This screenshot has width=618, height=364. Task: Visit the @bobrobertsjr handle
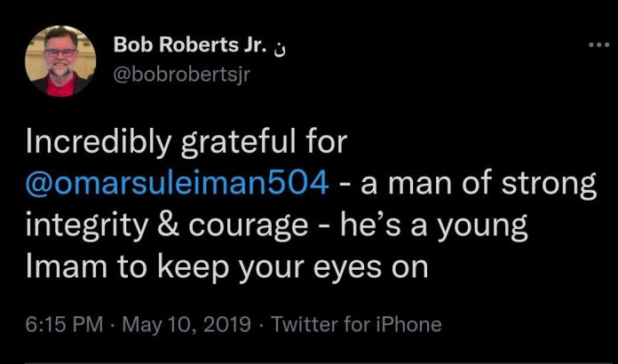click(x=182, y=74)
